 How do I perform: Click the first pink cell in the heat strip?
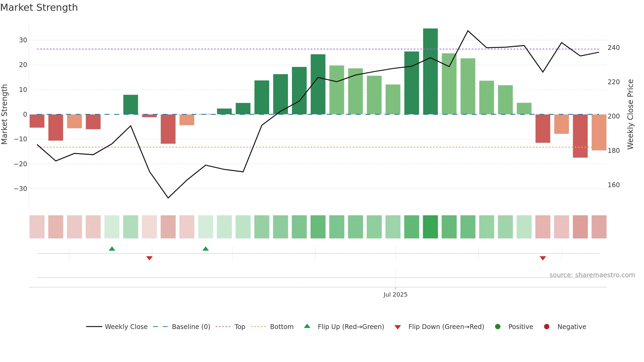[x=37, y=227]
